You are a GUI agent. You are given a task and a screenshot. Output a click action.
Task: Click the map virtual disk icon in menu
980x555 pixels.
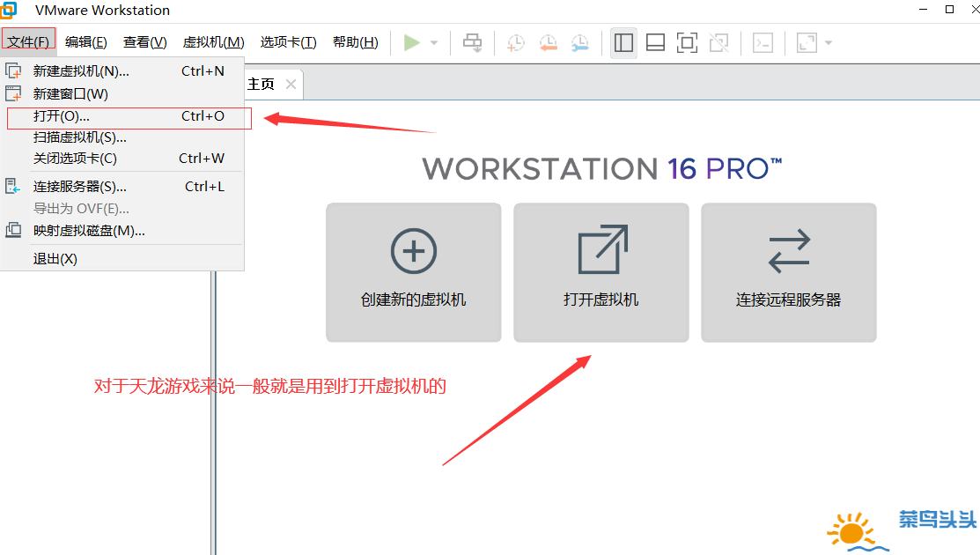[x=13, y=230]
